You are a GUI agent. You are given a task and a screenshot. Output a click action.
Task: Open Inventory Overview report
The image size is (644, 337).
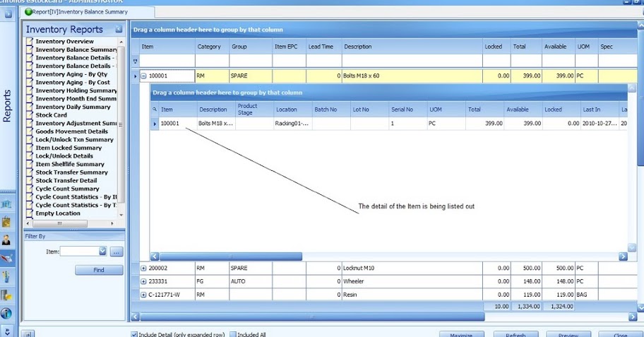pos(64,42)
